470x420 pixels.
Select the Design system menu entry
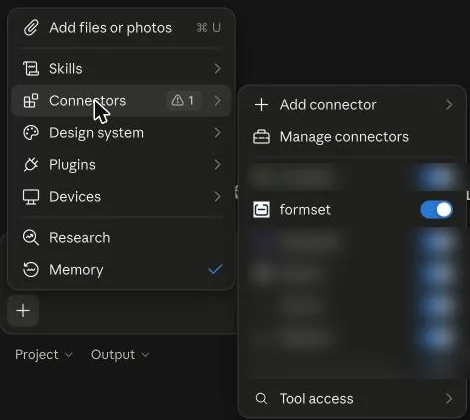click(x=122, y=133)
